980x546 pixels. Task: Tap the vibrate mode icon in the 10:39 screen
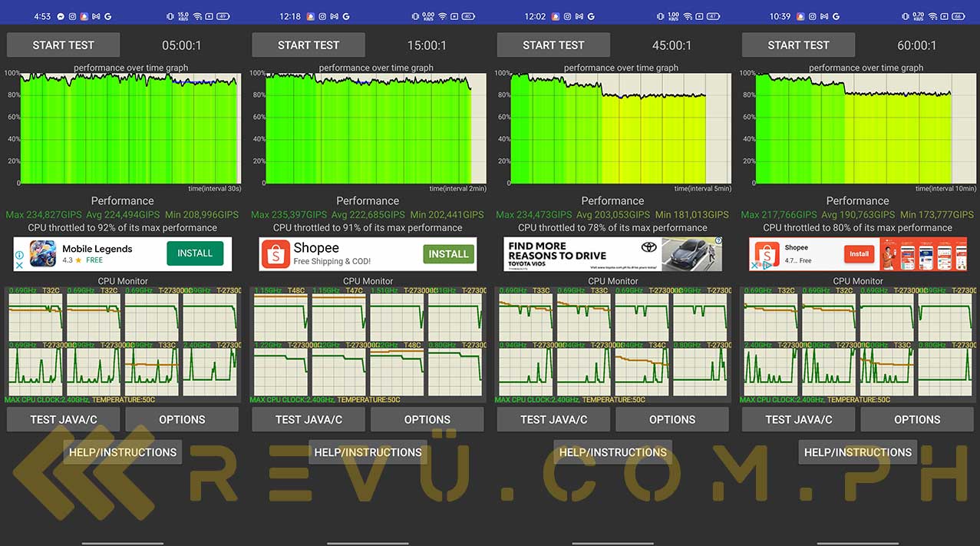click(x=906, y=16)
